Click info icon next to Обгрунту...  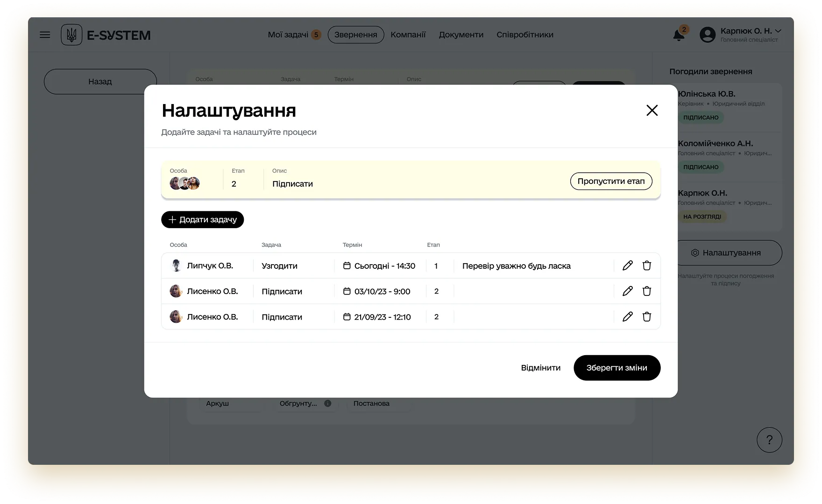(328, 403)
